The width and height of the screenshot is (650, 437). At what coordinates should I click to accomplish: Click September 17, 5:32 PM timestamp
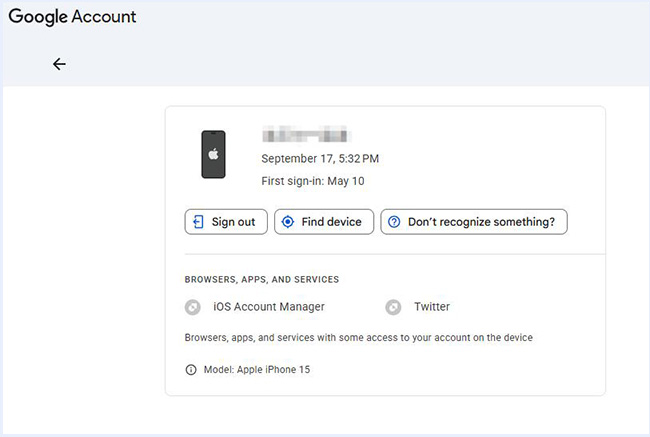point(320,158)
